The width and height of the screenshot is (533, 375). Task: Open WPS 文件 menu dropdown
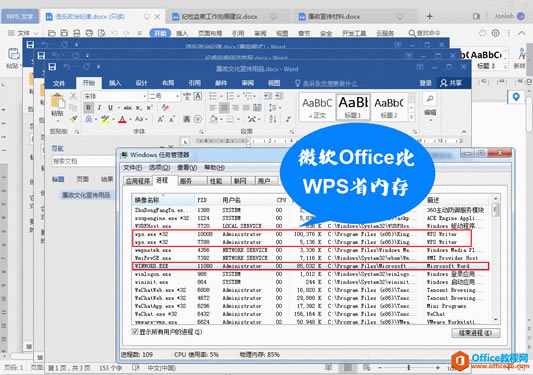click(x=23, y=33)
